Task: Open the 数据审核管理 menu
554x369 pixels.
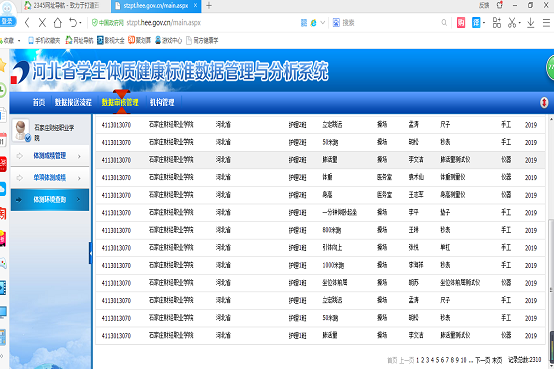Action: pos(120,102)
